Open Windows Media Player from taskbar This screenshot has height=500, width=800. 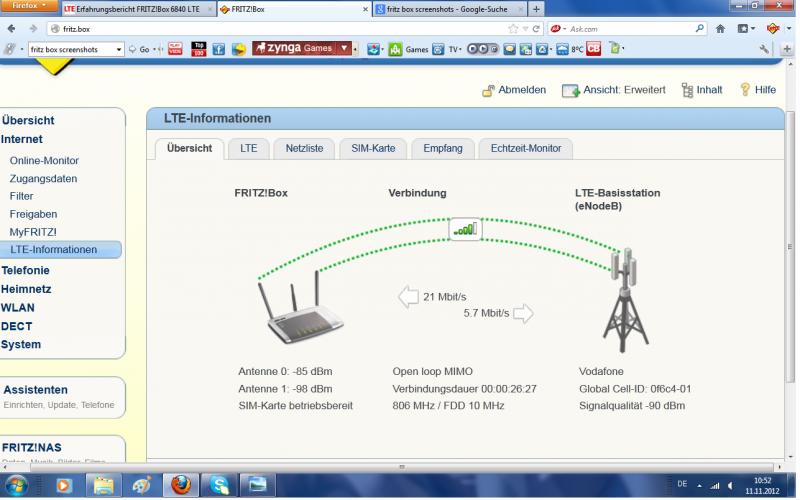(x=64, y=485)
